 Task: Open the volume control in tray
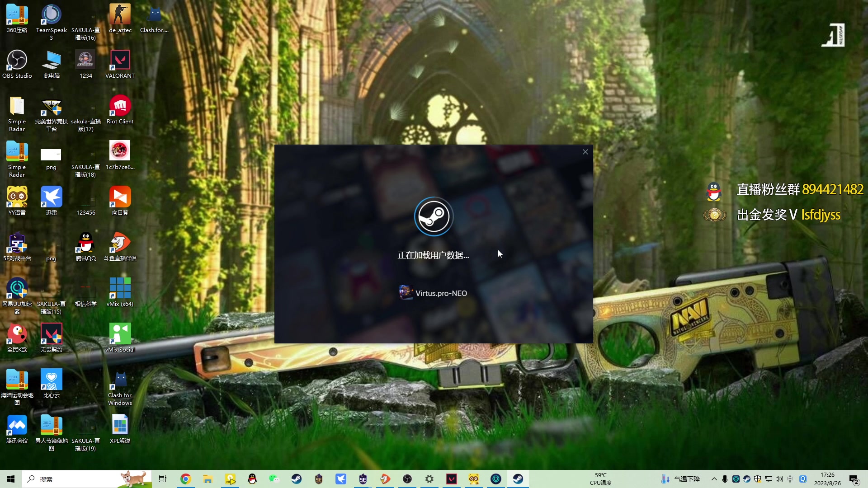[x=779, y=479]
